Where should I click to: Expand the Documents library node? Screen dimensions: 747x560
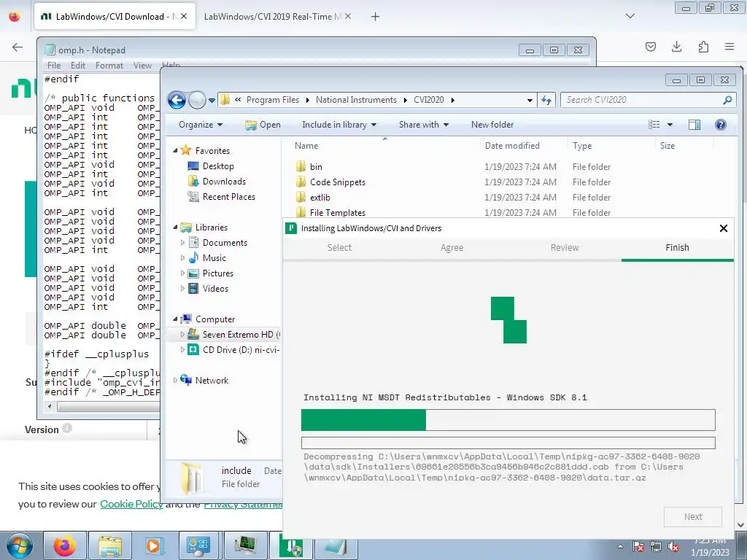[x=182, y=242]
